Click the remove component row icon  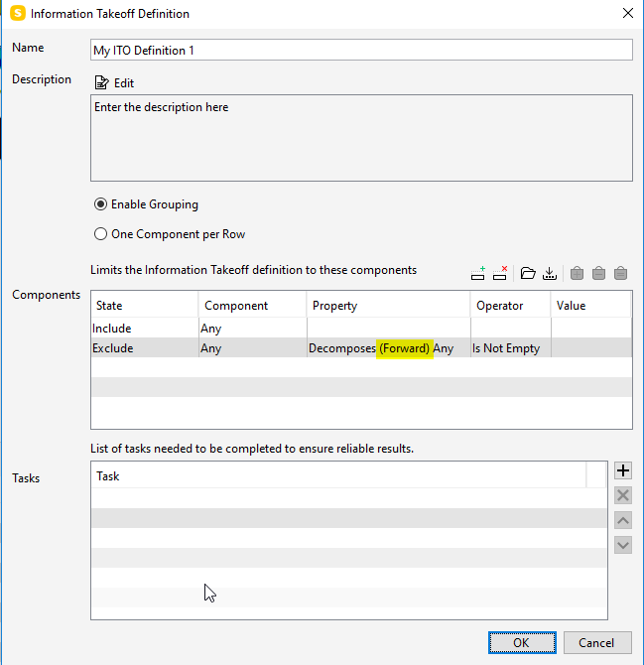500,274
